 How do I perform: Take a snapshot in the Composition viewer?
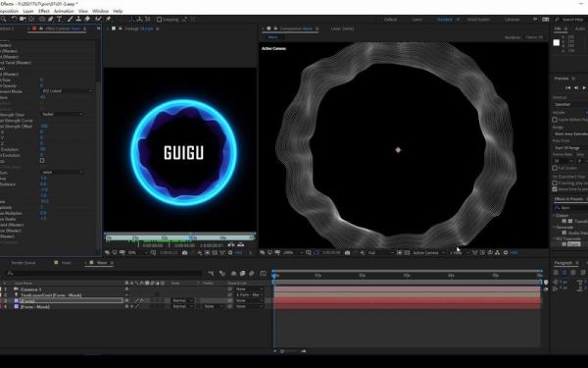tap(347, 253)
